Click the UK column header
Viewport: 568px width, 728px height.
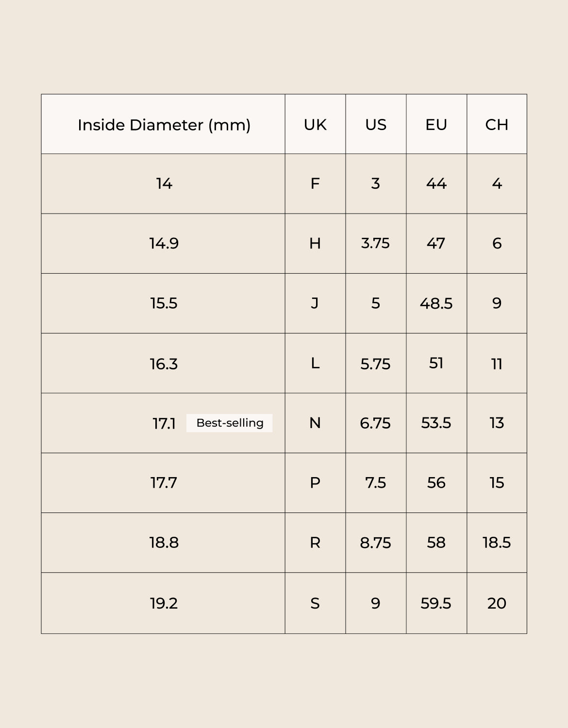[x=315, y=125]
